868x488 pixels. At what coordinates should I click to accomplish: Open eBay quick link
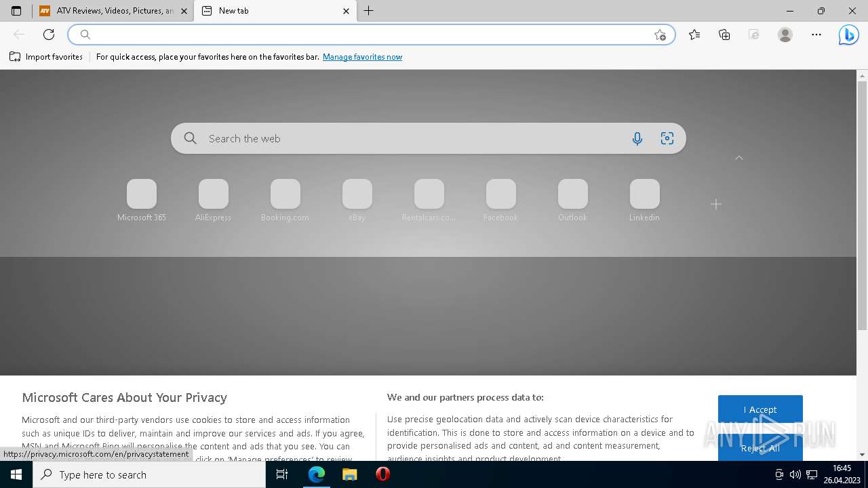coord(357,201)
